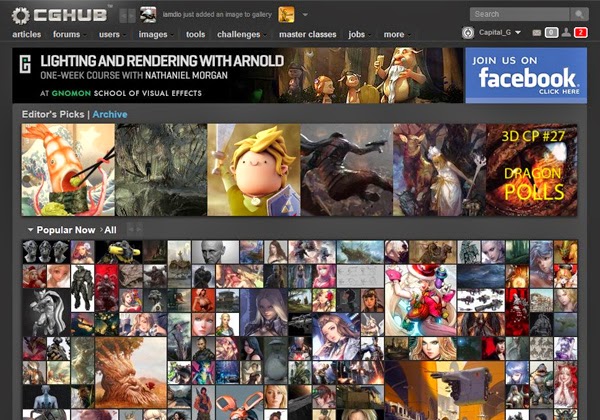Screen dimensions: 600x420
Task: Click the friends person icon
Action: click(566, 33)
